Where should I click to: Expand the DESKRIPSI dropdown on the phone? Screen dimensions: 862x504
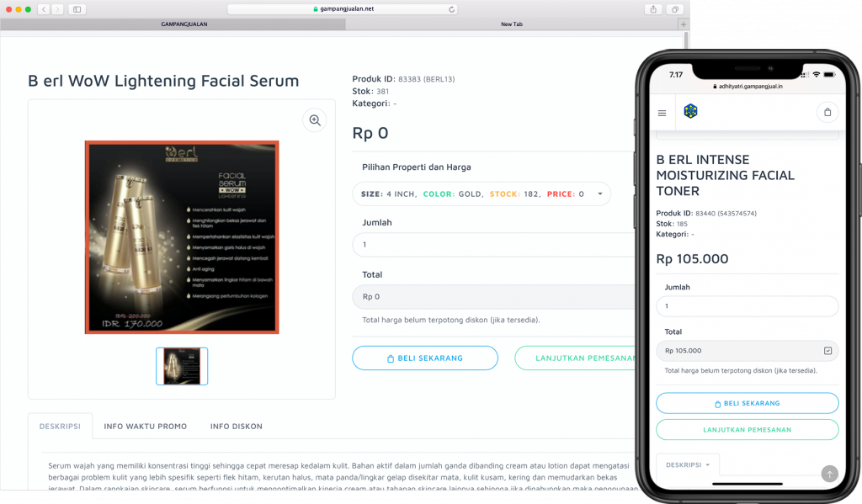tap(688, 464)
